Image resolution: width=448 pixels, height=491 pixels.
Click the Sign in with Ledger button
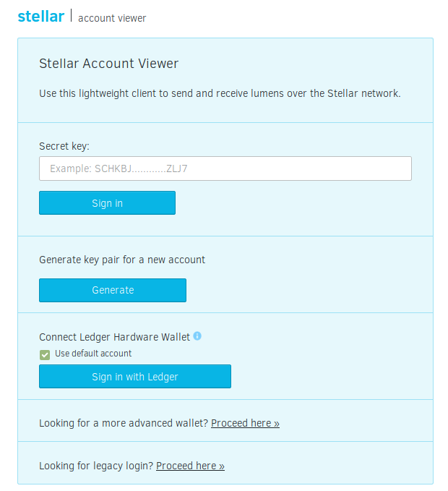(135, 377)
